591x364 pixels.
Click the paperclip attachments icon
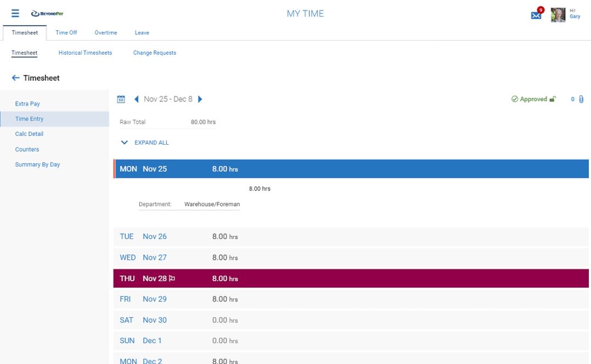point(581,99)
